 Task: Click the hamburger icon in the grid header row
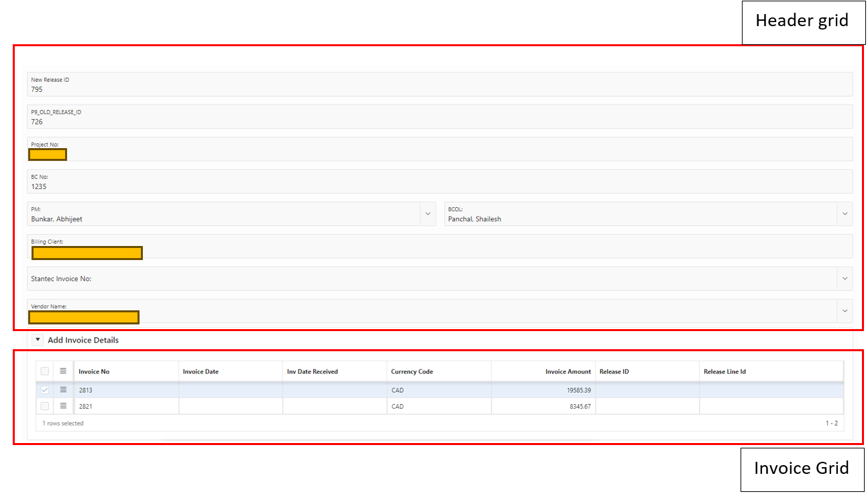(x=62, y=371)
